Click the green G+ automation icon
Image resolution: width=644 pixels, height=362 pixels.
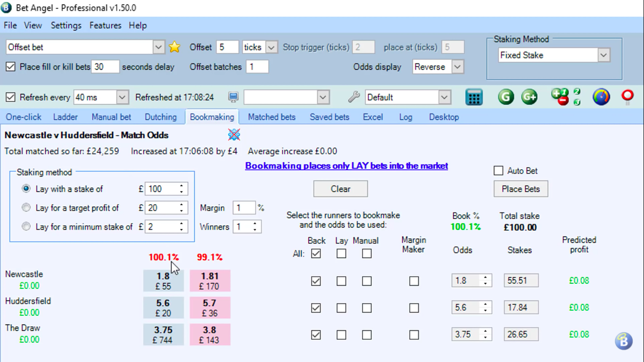529,97
